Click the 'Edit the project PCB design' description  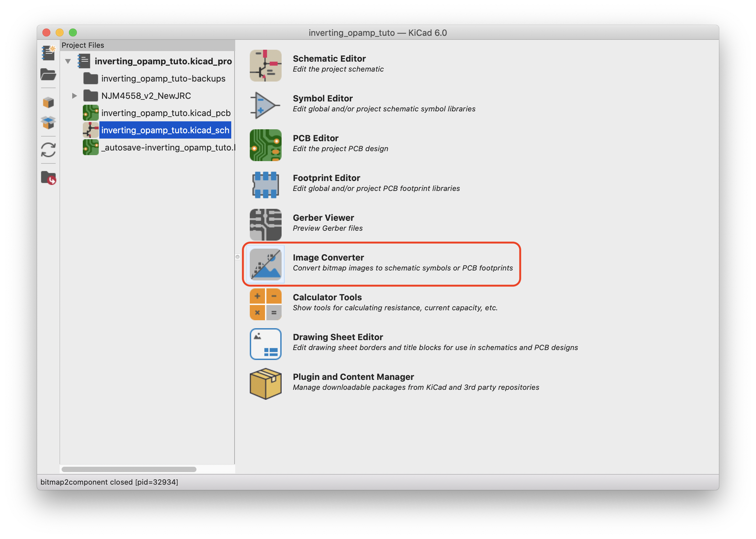[341, 149]
